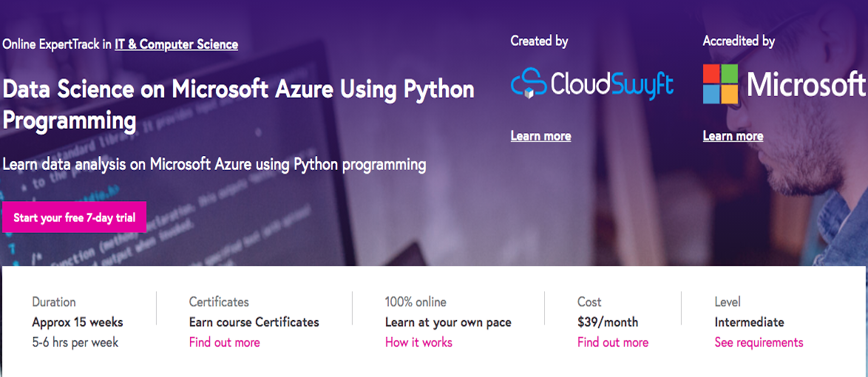Click the $39/month cost text
Screen dimensions: 868x377
(607, 322)
